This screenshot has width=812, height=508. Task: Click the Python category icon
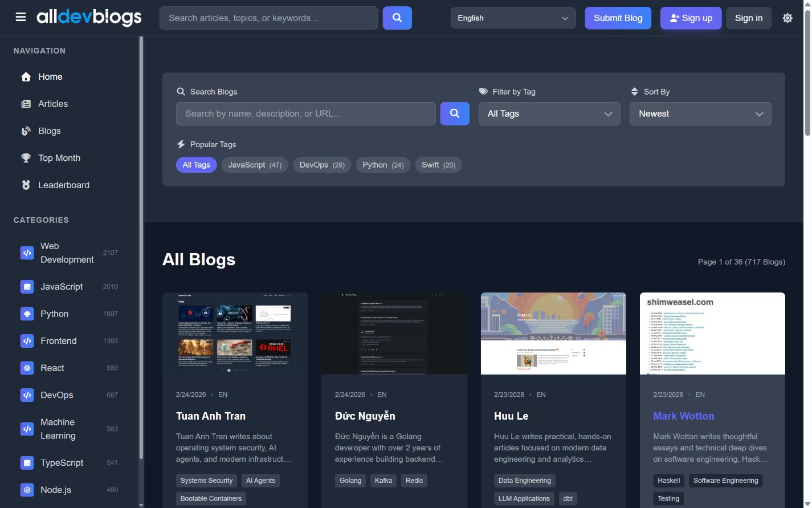[27, 314]
